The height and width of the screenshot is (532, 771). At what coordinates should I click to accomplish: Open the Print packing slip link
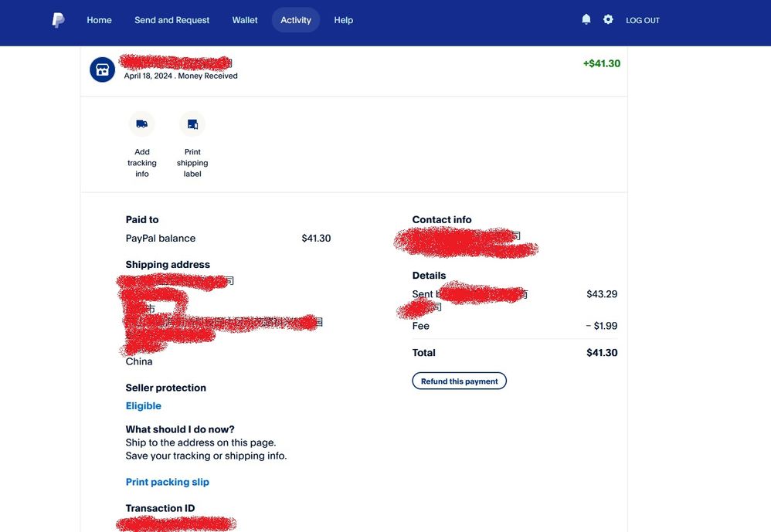(168, 481)
